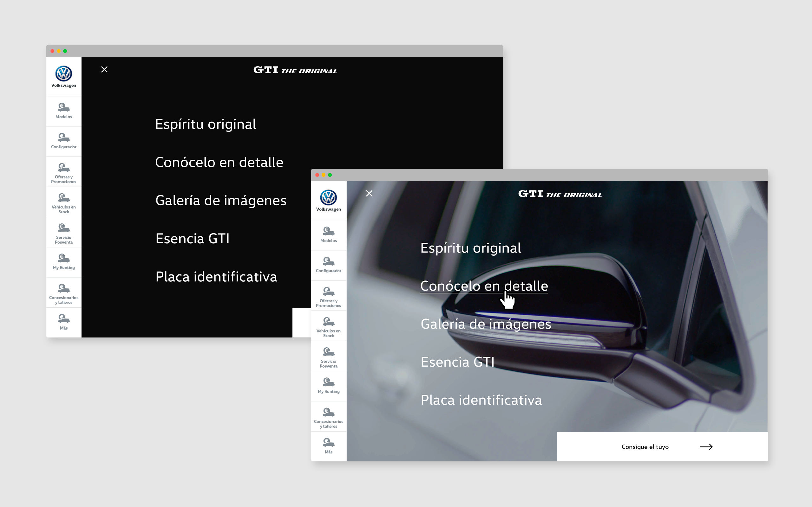Click the Consigue el tuyo button
812x507 pixels.
tap(662, 447)
